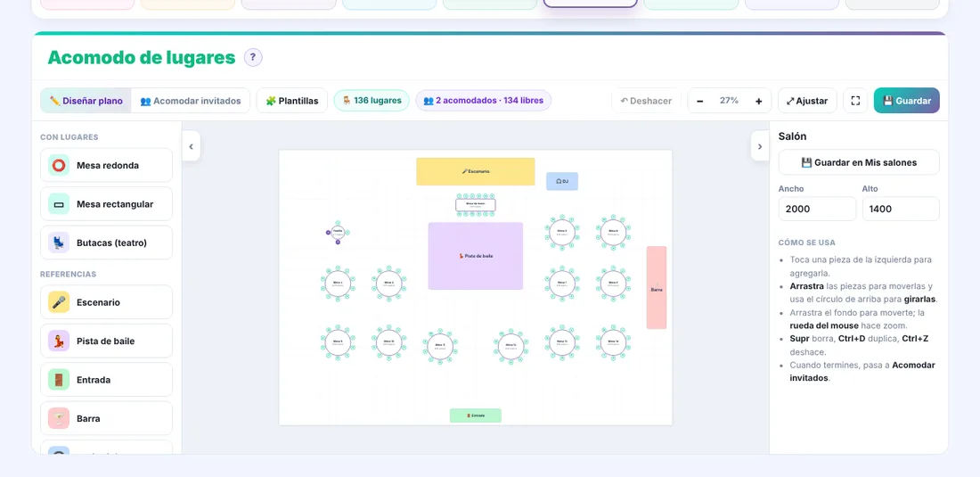Open the help question mark icon
The height and width of the screenshot is (477, 980).
point(253,58)
